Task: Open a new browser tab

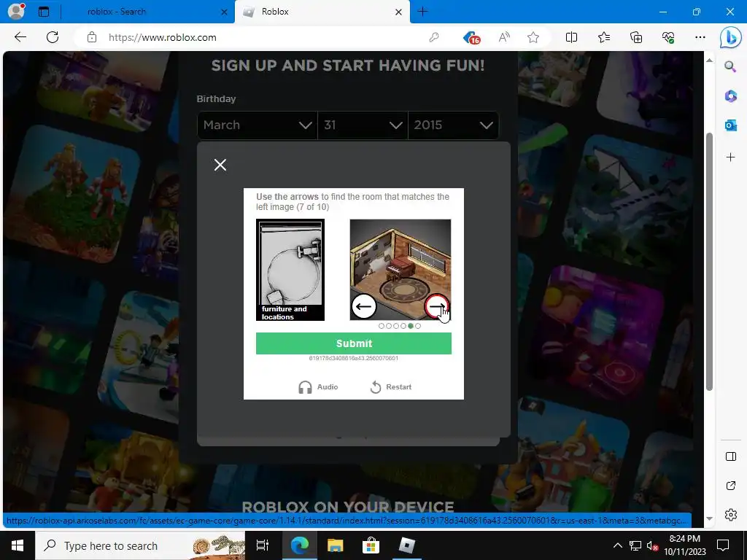Action: (422, 12)
